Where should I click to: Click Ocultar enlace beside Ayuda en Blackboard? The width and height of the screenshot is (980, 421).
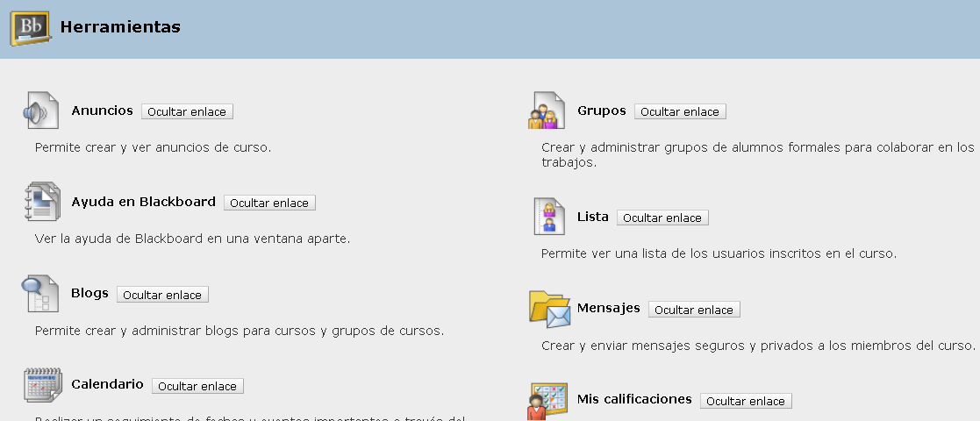[269, 203]
